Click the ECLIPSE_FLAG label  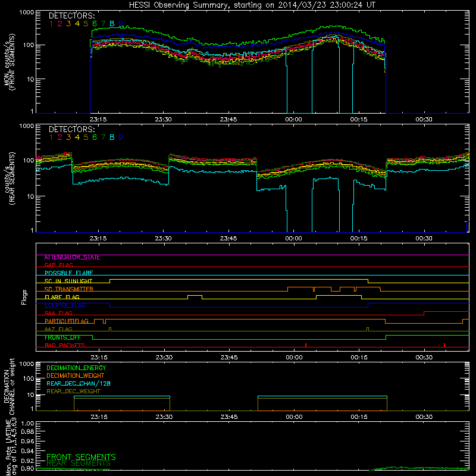(x=65, y=305)
